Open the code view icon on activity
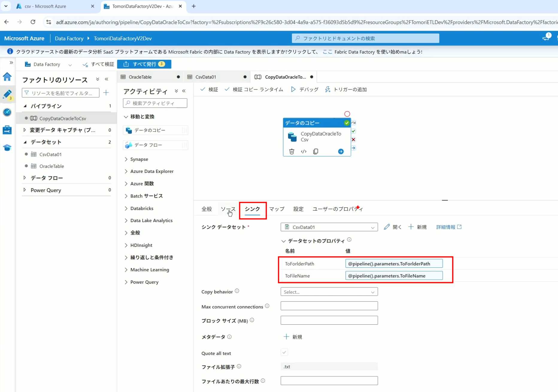The height and width of the screenshot is (392, 558). click(x=304, y=151)
